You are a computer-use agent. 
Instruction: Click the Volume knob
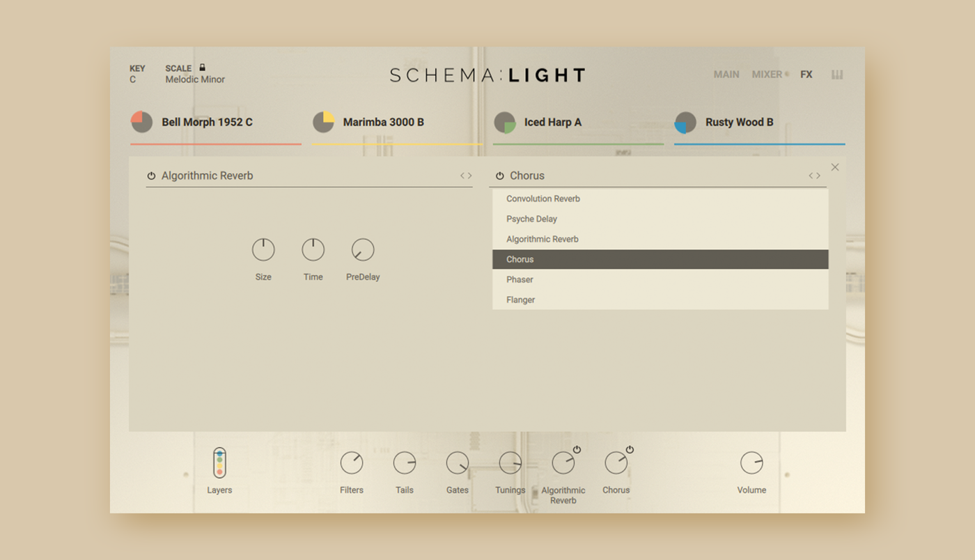tap(751, 462)
